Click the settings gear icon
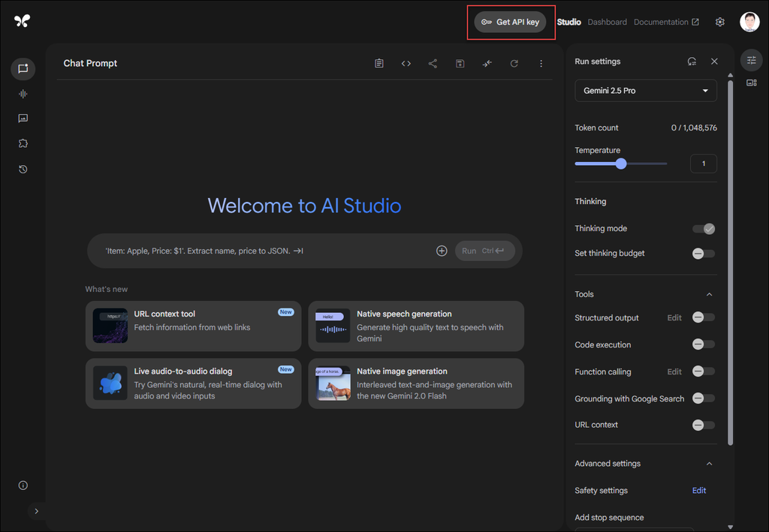Image resolution: width=769 pixels, height=532 pixels. [720, 22]
